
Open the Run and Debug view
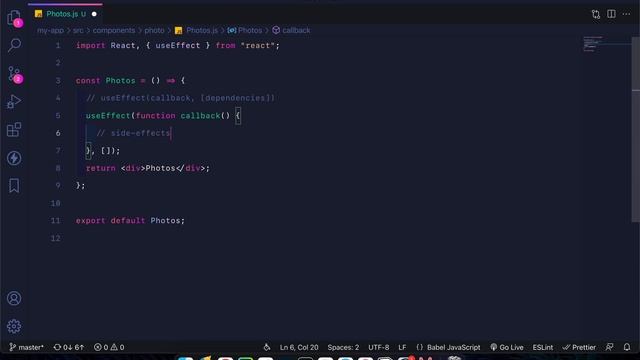coord(14,102)
